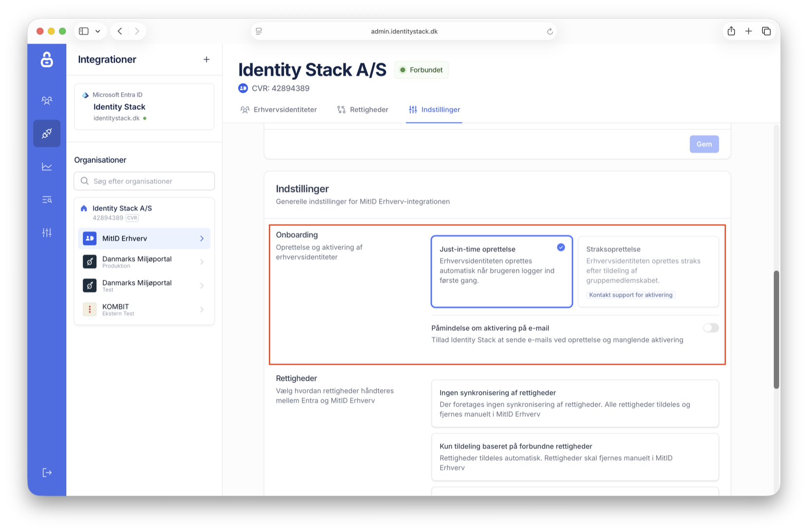Show browser tab overview icon

point(766,31)
